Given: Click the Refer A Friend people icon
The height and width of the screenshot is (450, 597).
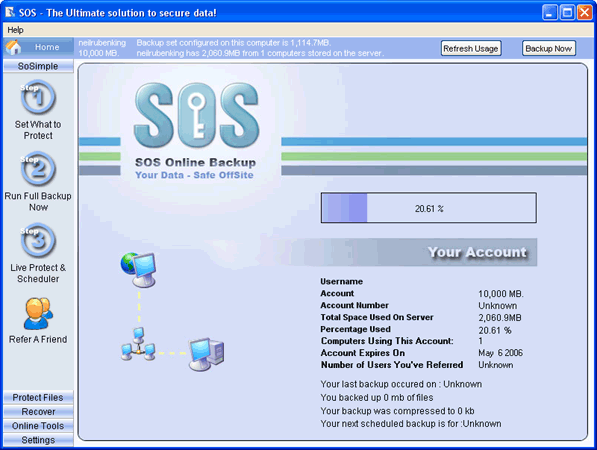Looking at the screenshot, I should point(38,313).
